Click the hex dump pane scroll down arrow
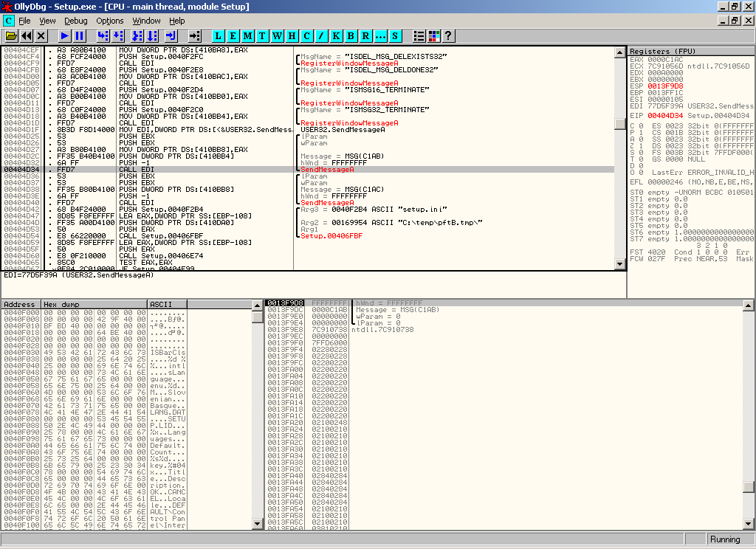Image resolution: width=756 pixels, height=549 pixels. (x=258, y=523)
